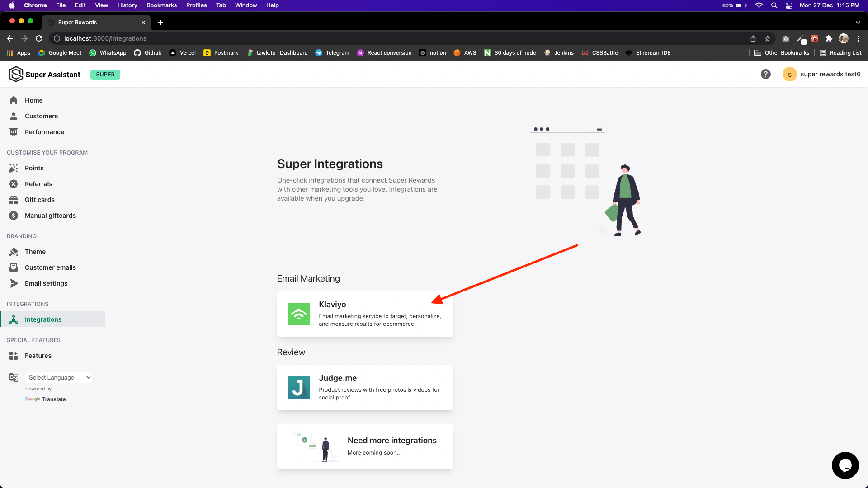Click the Referrals sidebar icon

(x=14, y=184)
